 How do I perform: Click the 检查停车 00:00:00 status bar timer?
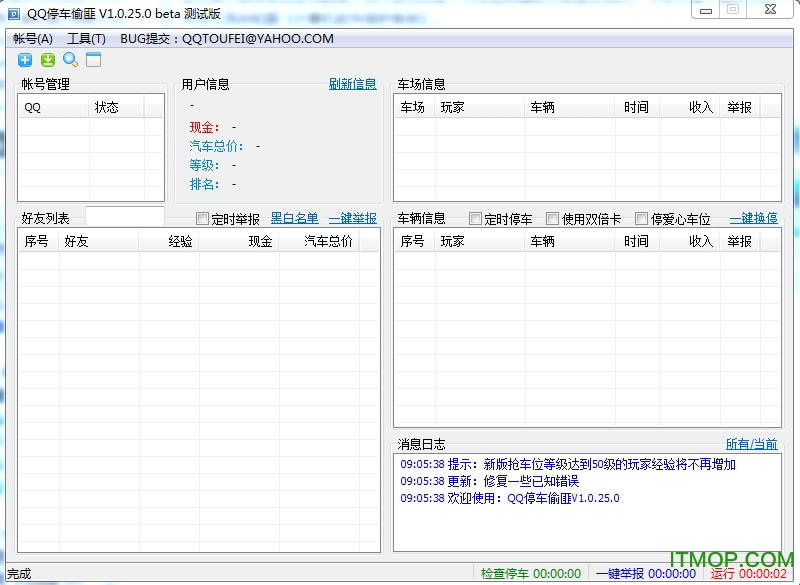tap(531, 574)
